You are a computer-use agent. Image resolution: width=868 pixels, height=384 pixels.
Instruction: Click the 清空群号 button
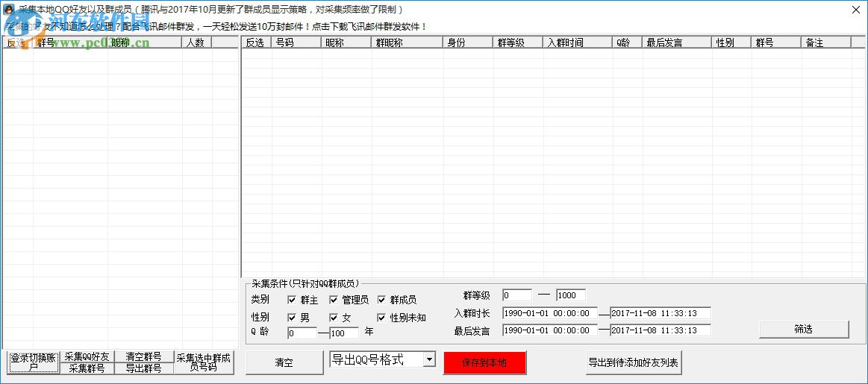tap(144, 356)
